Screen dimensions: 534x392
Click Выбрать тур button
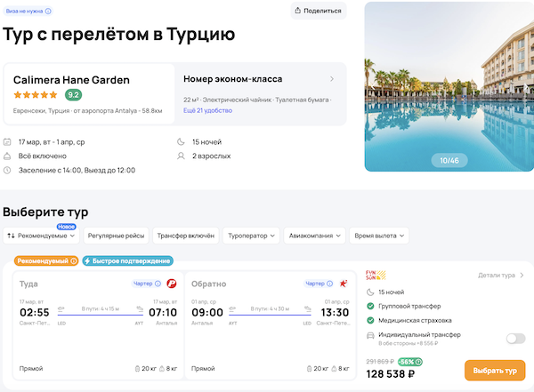coord(494,370)
